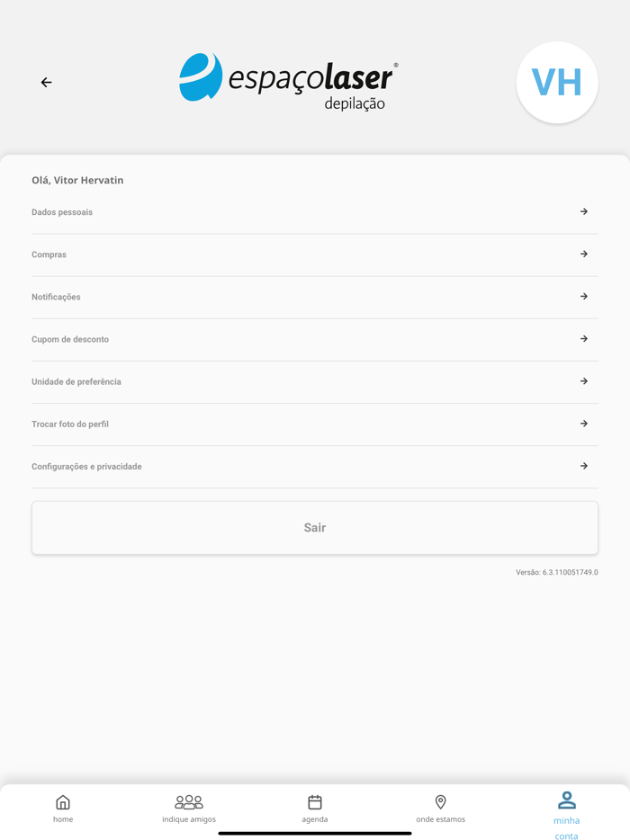The width and height of the screenshot is (630, 840).
Task: Go to home tab icon
Action: point(63,802)
